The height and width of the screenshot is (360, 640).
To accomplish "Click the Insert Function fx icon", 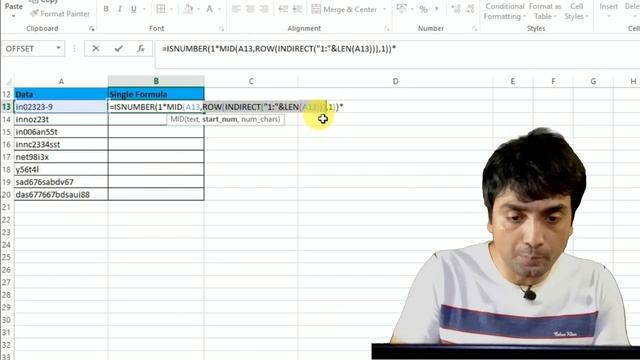I will click(x=141, y=49).
